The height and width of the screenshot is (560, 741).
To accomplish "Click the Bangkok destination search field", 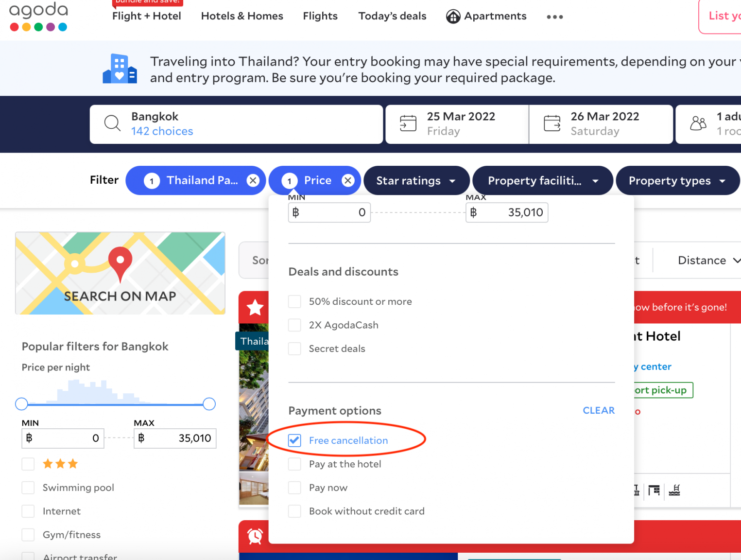I will click(x=236, y=124).
